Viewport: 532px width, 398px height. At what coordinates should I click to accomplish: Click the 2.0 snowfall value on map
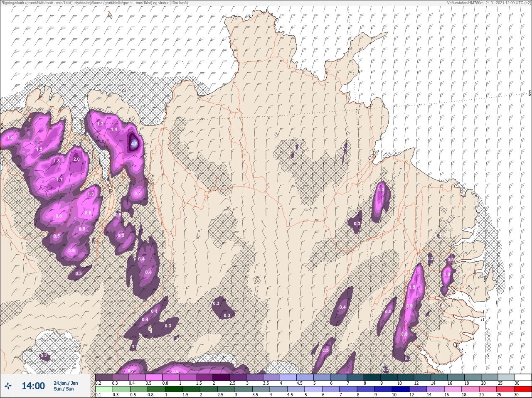point(76,159)
